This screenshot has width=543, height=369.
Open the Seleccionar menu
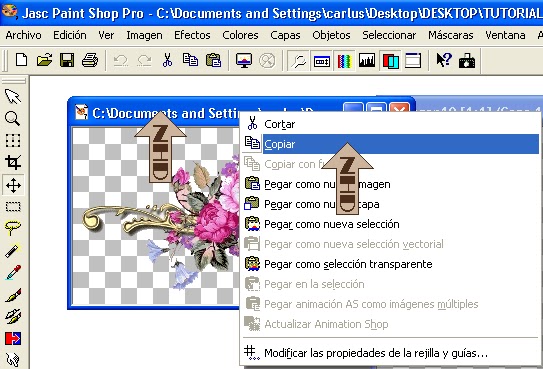click(x=389, y=35)
